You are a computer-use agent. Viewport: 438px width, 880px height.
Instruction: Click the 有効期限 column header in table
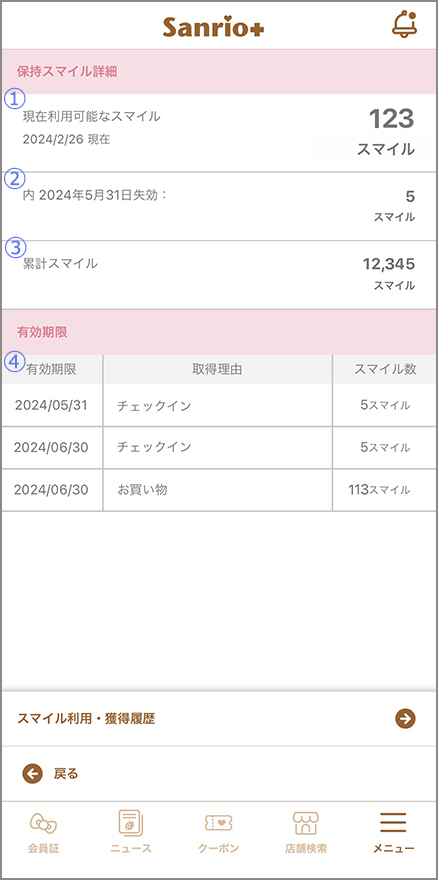(x=52, y=369)
